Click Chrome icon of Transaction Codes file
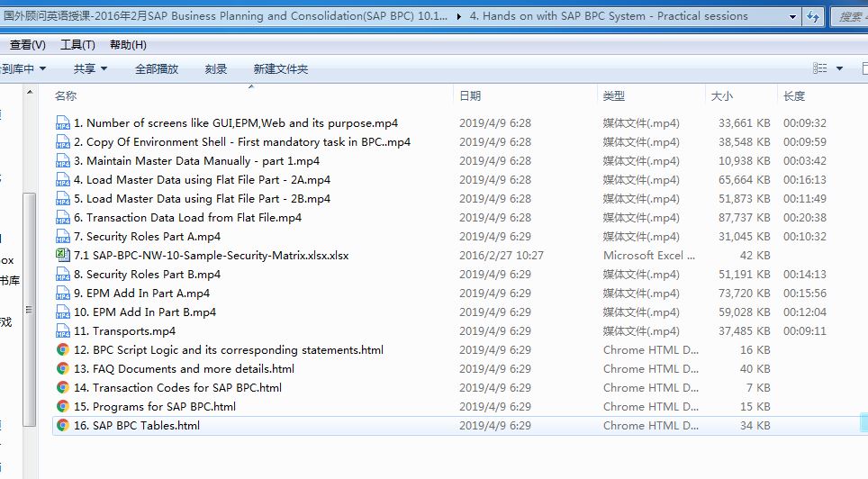868x479 pixels. pos(62,387)
